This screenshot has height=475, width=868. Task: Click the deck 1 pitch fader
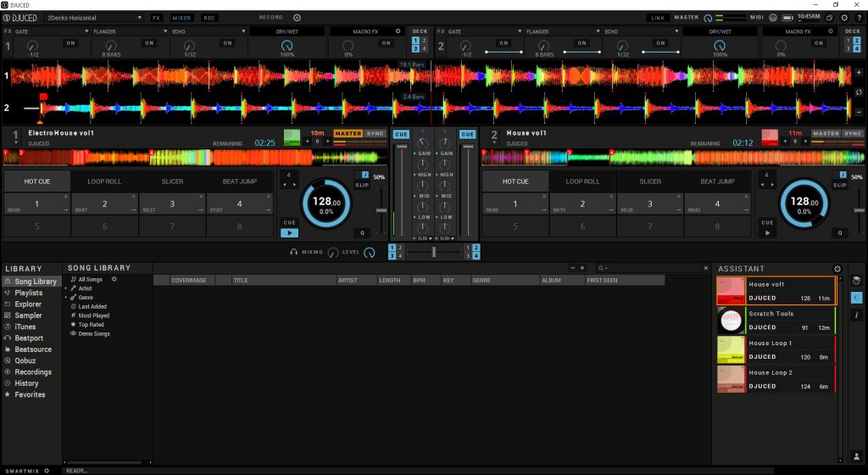[x=381, y=210]
